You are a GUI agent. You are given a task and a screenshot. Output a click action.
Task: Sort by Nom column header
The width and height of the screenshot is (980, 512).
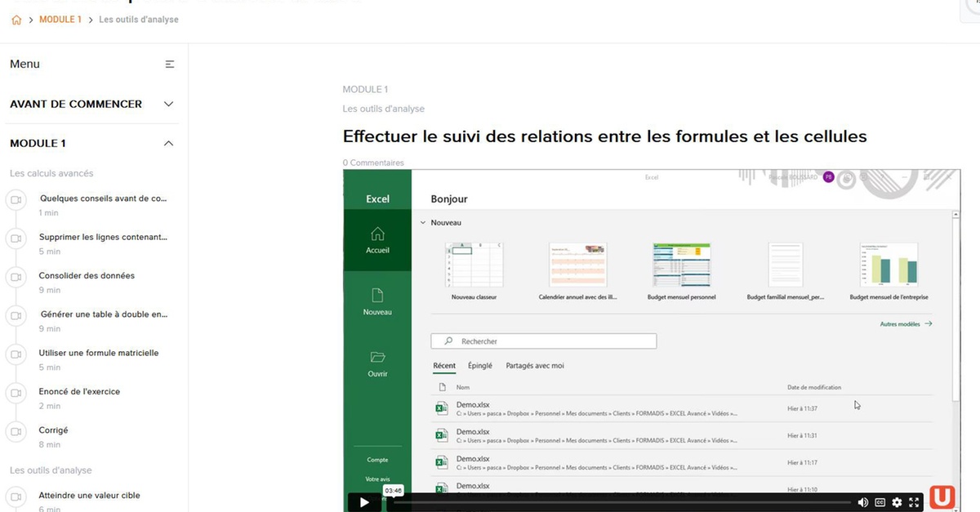pos(463,387)
